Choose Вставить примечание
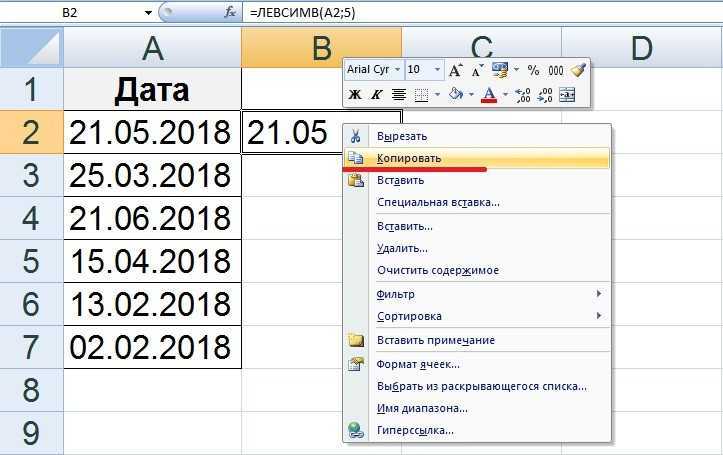This screenshot has width=723, height=455. tap(477, 340)
